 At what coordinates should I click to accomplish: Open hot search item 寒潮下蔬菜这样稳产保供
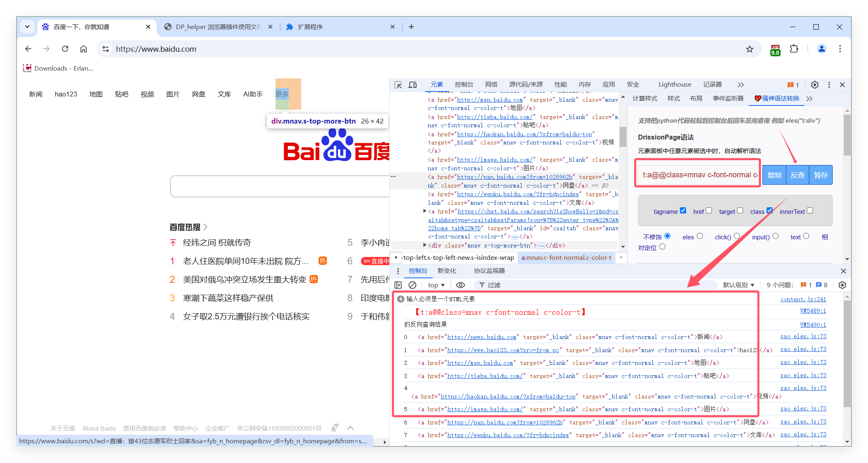click(x=228, y=298)
